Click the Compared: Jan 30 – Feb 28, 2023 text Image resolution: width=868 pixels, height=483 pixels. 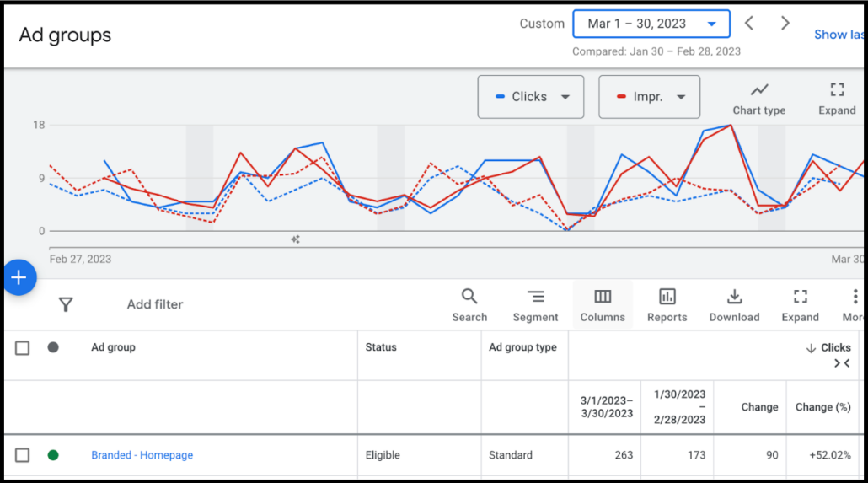coord(656,51)
